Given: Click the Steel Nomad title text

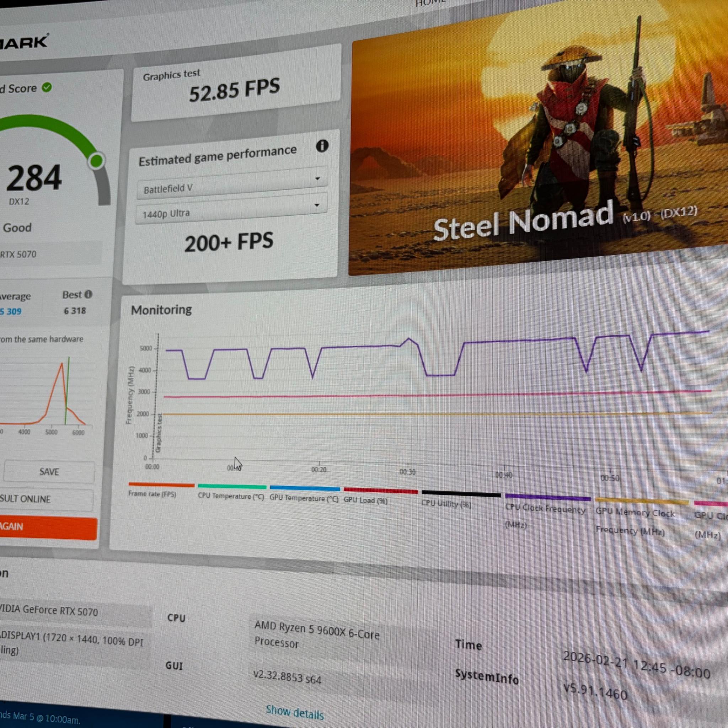Looking at the screenshot, I should [523, 221].
